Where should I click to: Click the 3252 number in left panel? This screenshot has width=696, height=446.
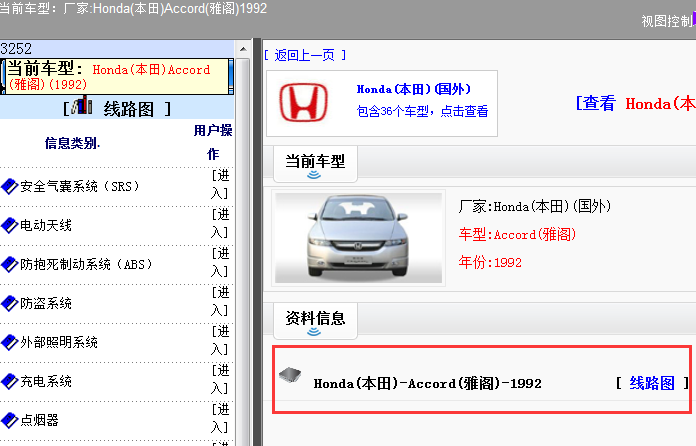coord(16,48)
